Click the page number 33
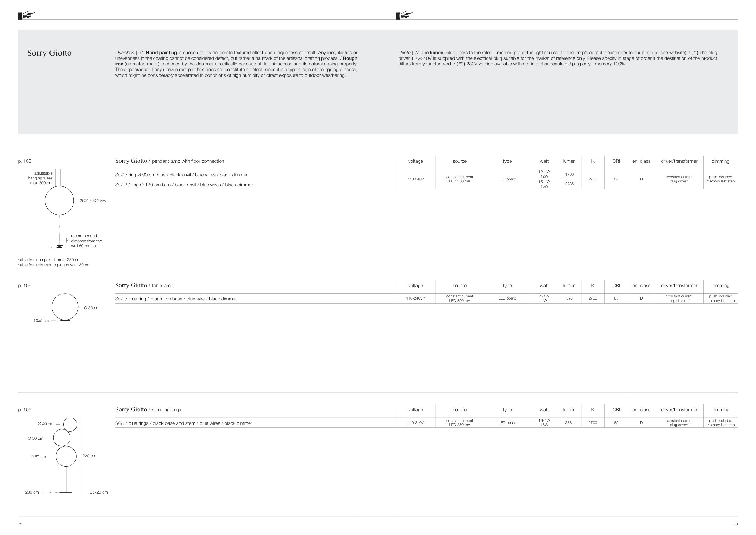756x535 pixels. (735, 524)
